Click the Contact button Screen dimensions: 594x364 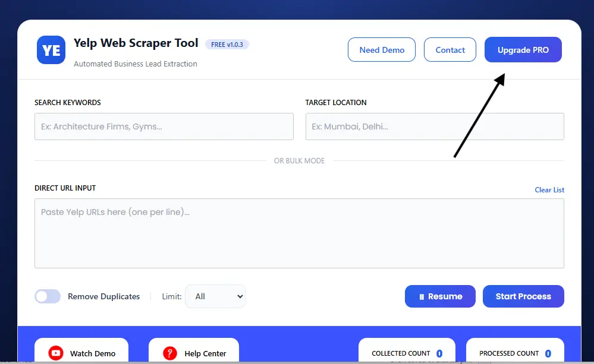[x=450, y=49]
